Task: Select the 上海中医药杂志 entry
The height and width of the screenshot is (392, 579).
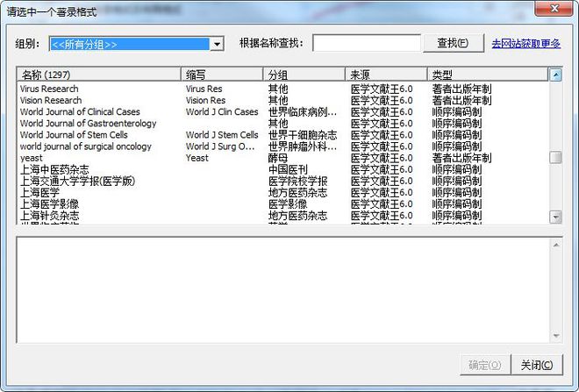Action: (54, 169)
